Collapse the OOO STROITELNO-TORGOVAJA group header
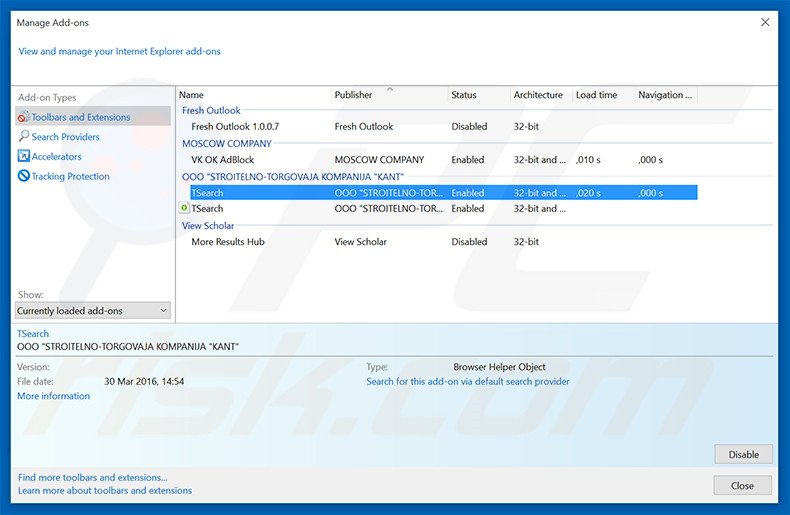Screen dimensions: 790x515 click(x=293, y=176)
